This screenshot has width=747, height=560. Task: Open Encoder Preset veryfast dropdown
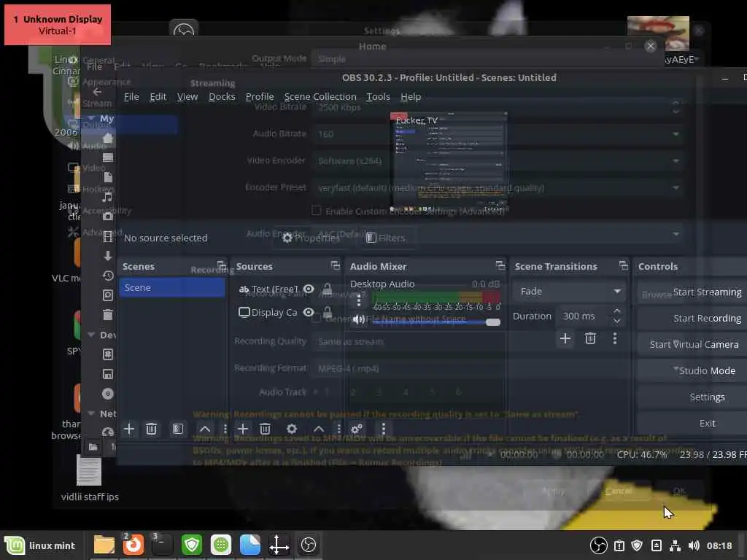click(498, 187)
